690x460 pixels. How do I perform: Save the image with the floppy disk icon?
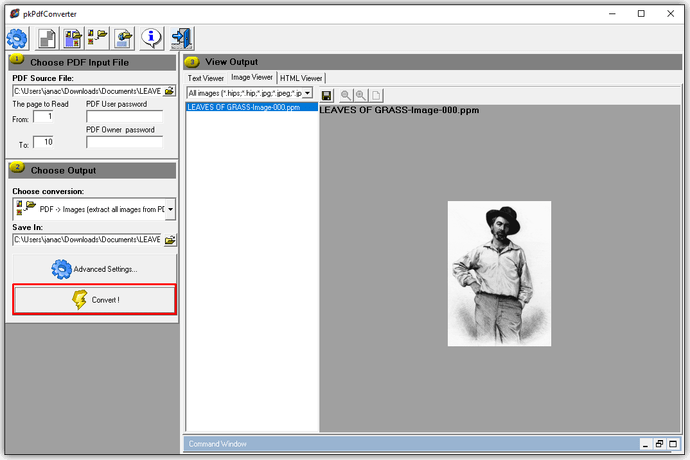(x=327, y=95)
